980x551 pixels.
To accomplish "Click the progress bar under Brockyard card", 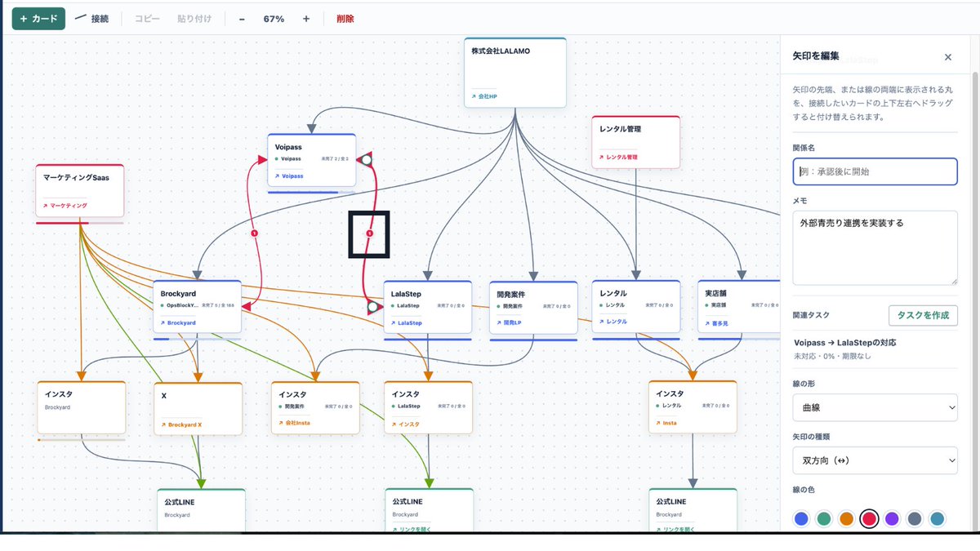I will (198, 338).
